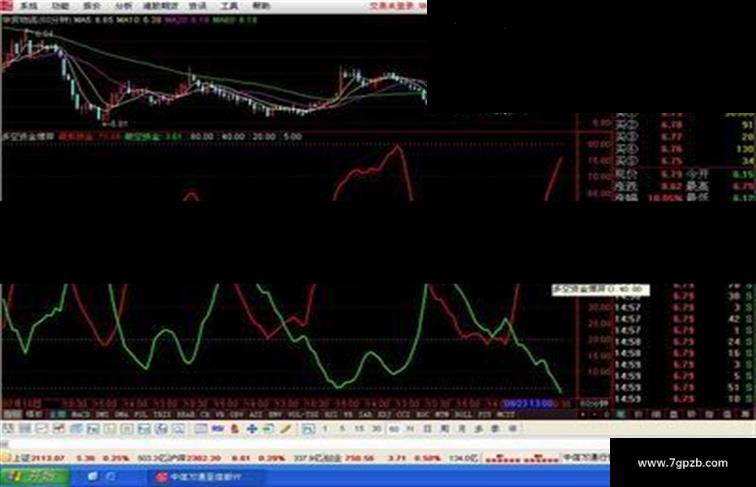The width and height of the screenshot is (756, 487).
Task: Select the 周 weekly period button
Action: coord(444,429)
